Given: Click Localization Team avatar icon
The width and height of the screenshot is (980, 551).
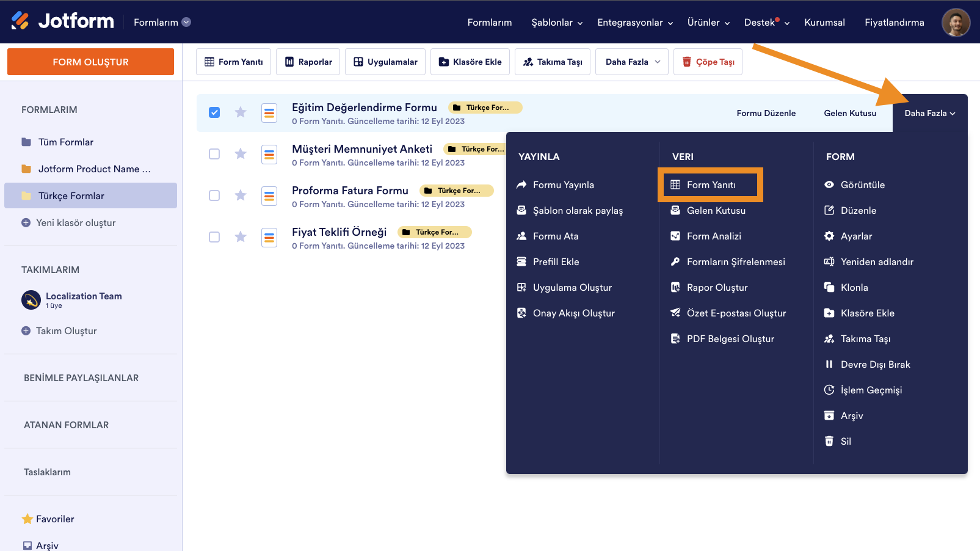Looking at the screenshot, I should point(31,300).
